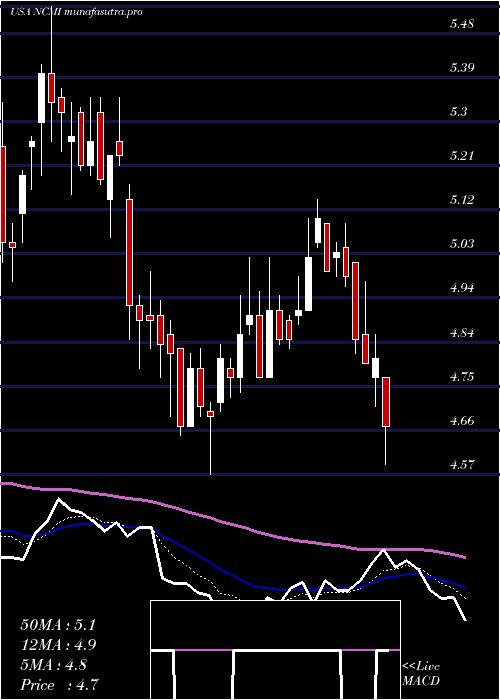Click the 4.57 price axis label
500x700 pixels.
coord(461,465)
